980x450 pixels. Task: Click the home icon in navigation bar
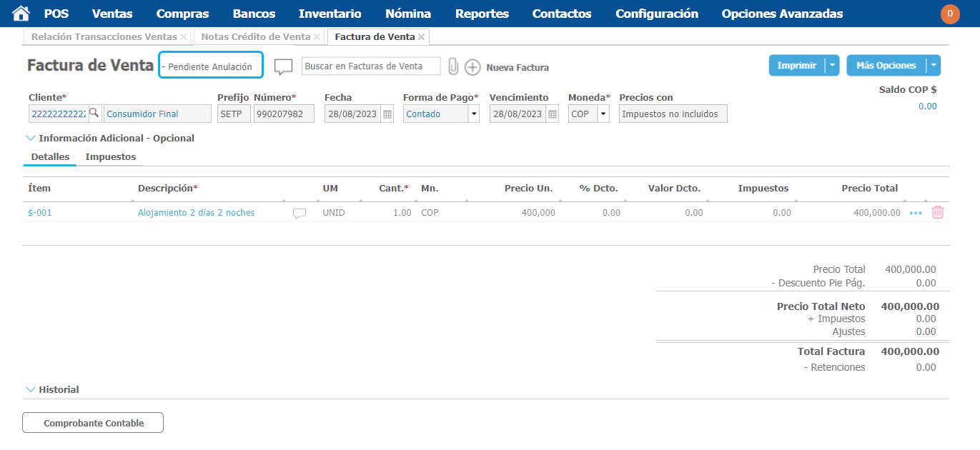(21, 14)
